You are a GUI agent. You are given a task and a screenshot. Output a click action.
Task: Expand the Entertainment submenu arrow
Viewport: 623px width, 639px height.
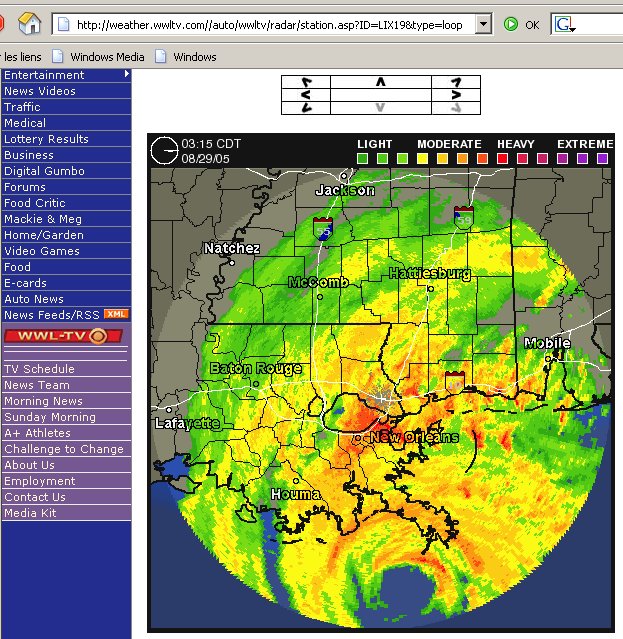point(127,74)
